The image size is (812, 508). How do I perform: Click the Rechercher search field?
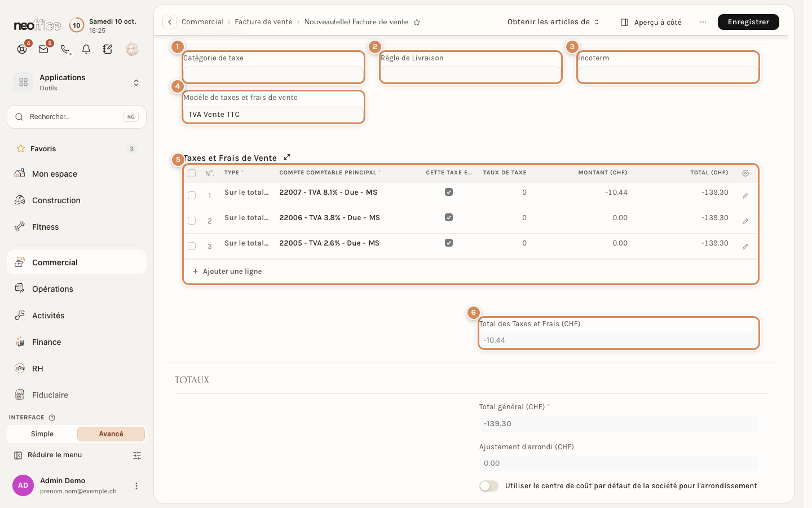pyautogui.click(x=77, y=117)
